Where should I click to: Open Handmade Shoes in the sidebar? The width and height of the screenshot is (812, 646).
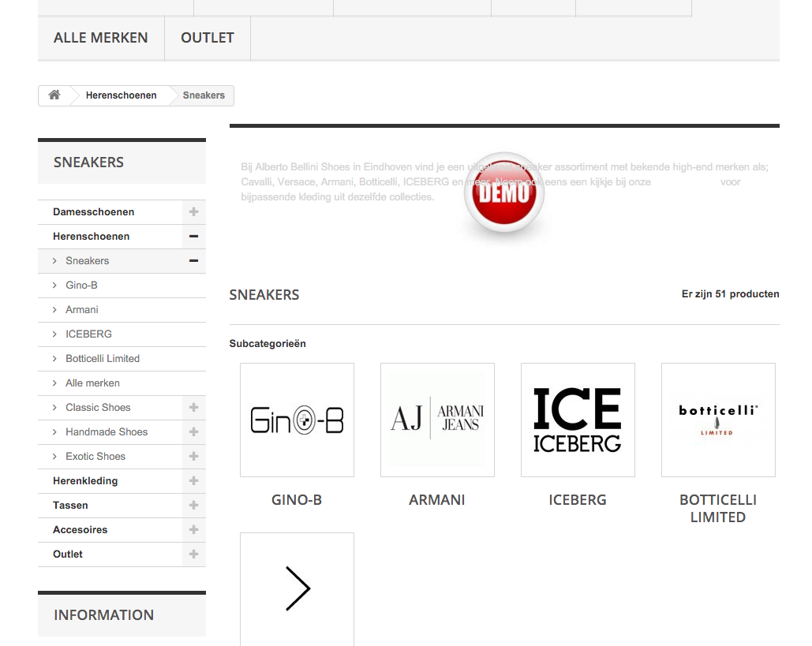pyautogui.click(x=107, y=431)
